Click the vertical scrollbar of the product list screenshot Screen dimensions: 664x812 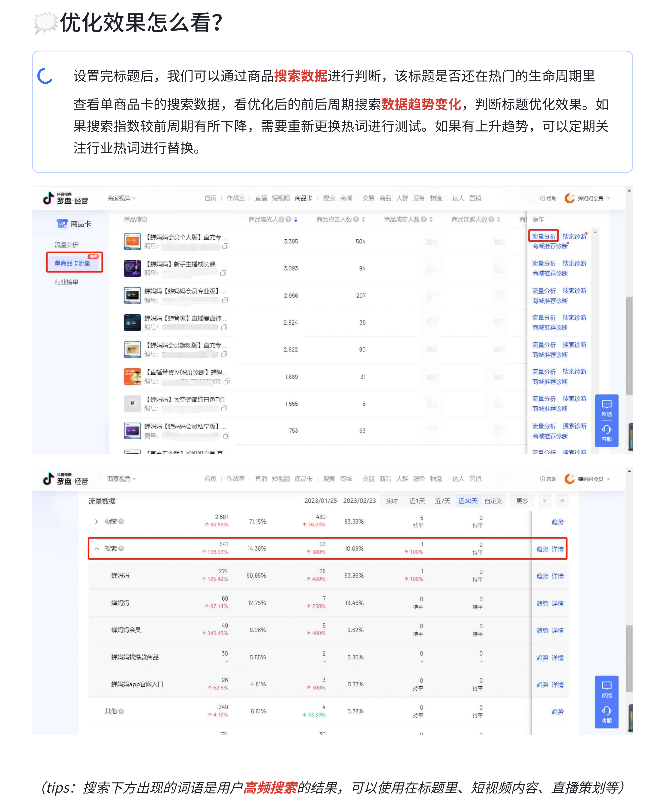click(x=629, y=345)
